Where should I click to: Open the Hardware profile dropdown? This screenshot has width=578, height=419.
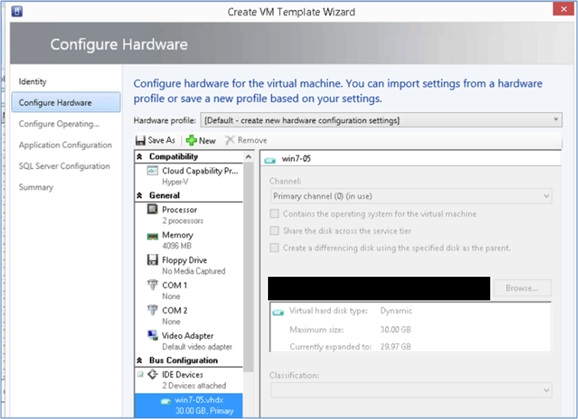pyautogui.click(x=381, y=120)
